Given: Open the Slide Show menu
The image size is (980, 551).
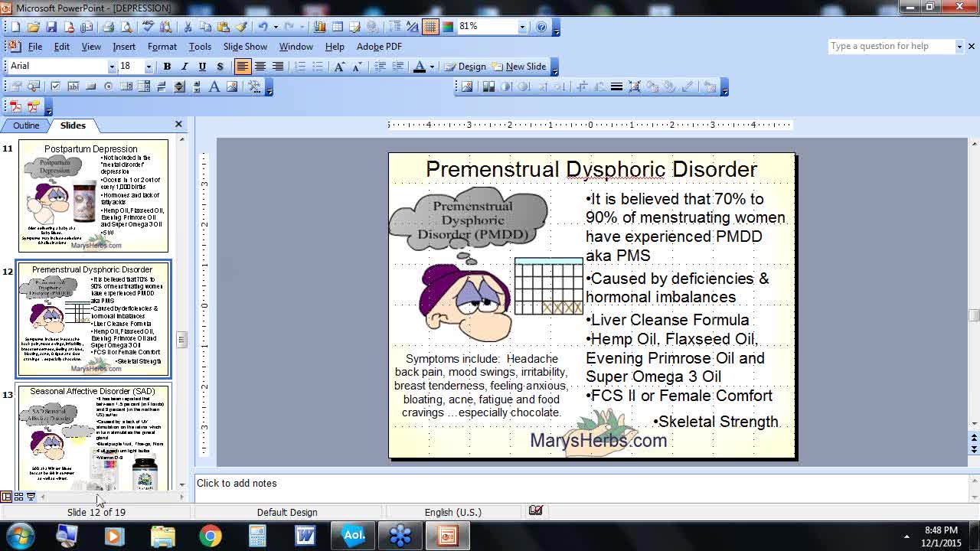Looking at the screenshot, I should click(x=245, y=47).
